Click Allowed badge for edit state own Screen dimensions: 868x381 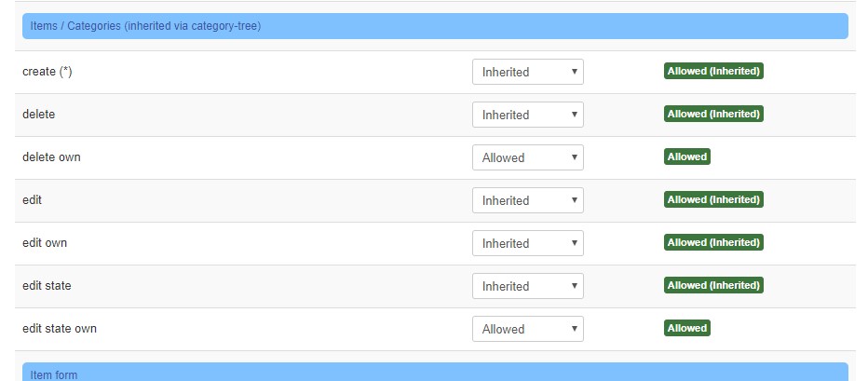click(687, 328)
